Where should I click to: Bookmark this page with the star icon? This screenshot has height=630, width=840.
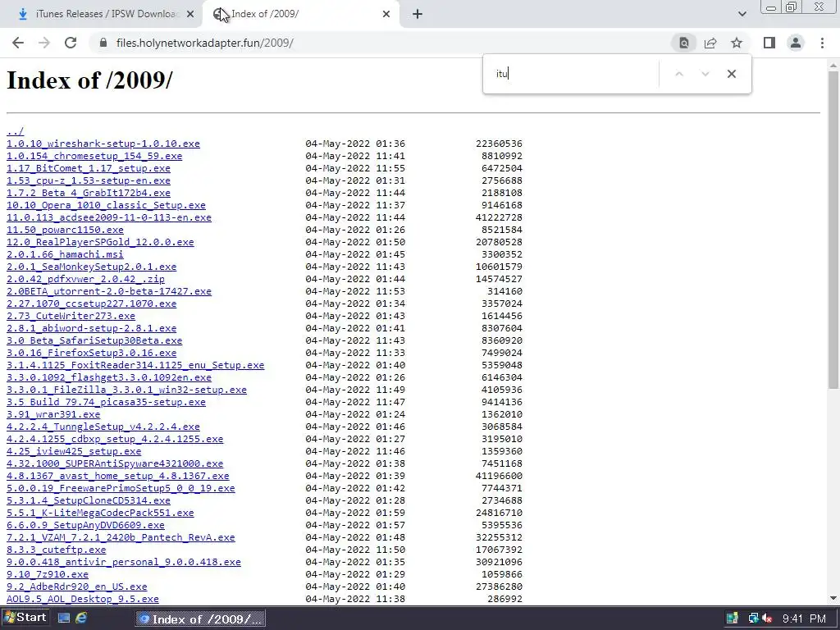pos(737,43)
